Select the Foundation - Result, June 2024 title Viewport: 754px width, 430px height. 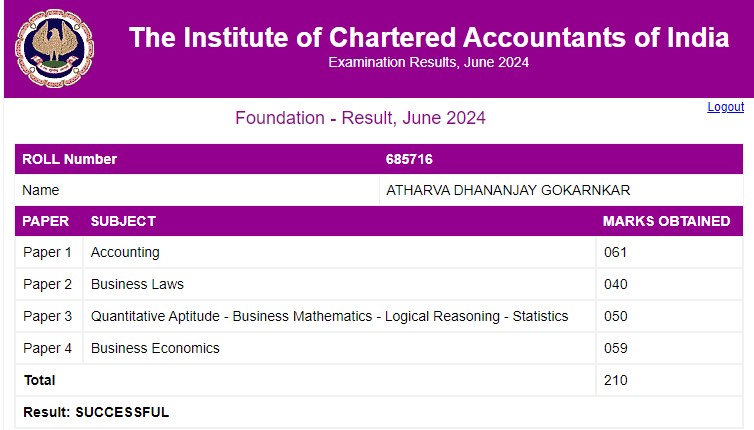(x=360, y=118)
